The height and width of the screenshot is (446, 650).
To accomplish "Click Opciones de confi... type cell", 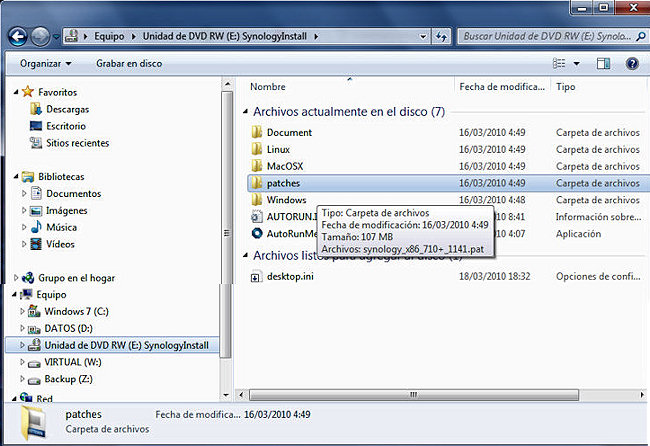I will (x=598, y=276).
